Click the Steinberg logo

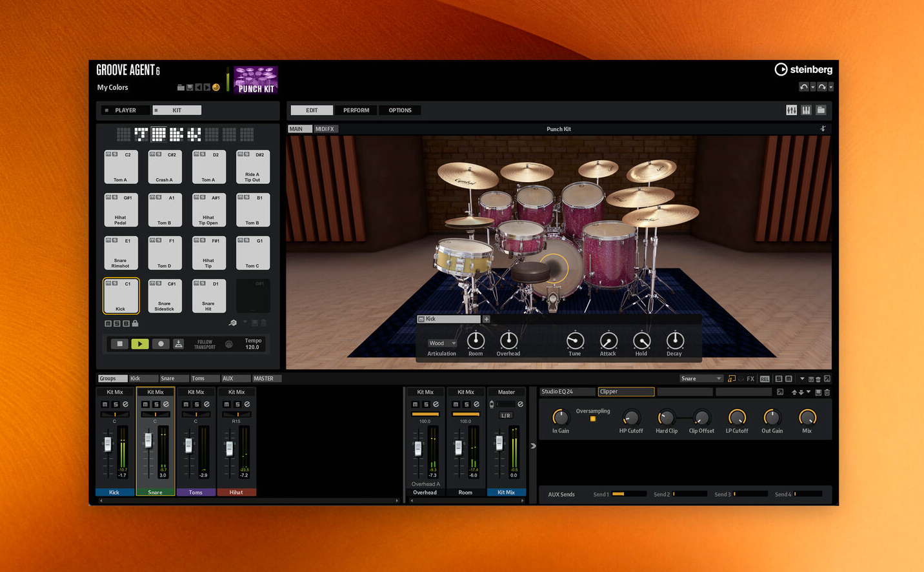803,70
